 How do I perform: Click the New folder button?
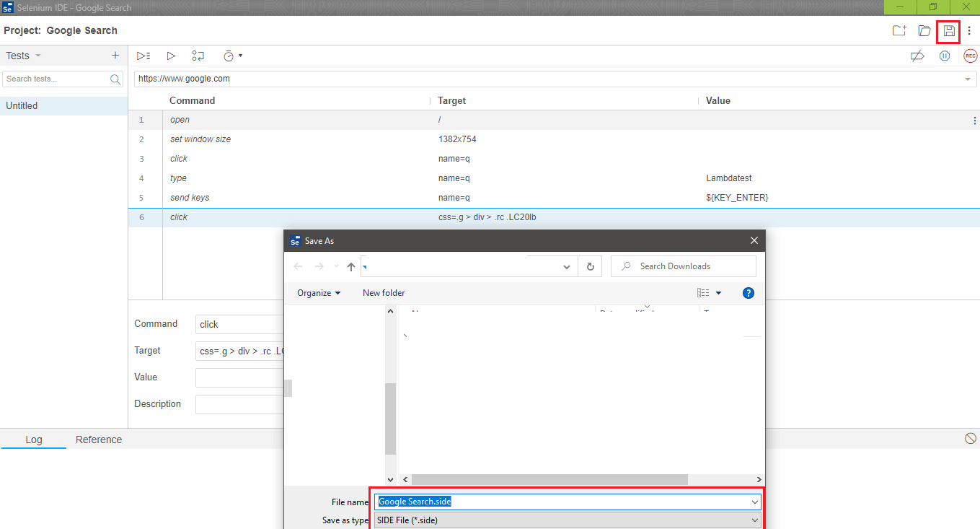tap(383, 292)
